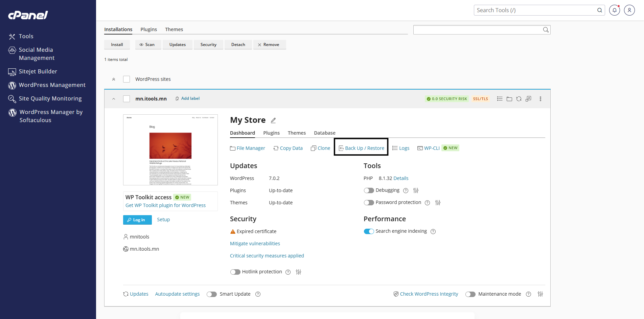Collapse the mn.itools.mn site panel
644x319 pixels.
pyautogui.click(x=114, y=99)
